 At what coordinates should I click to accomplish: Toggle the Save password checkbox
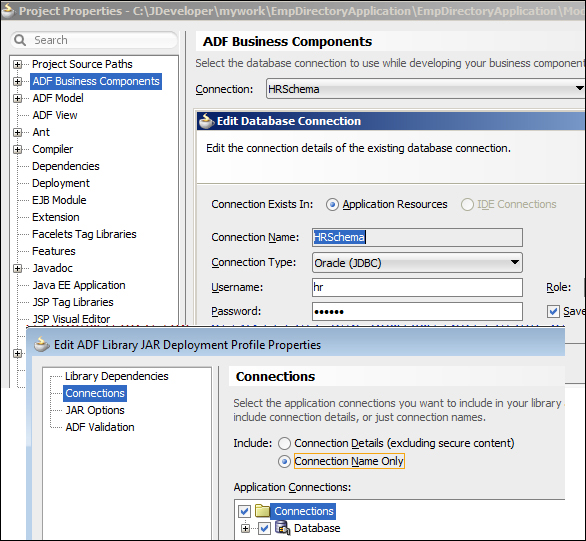(x=553, y=311)
